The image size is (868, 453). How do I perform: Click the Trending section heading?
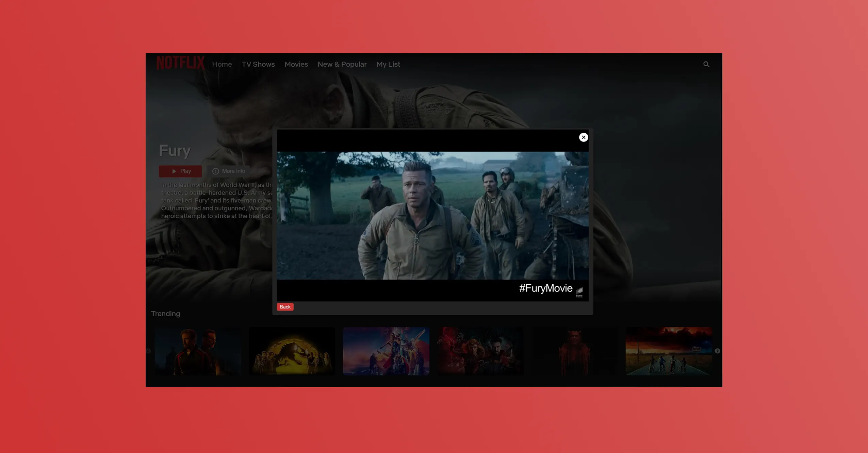tap(165, 314)
